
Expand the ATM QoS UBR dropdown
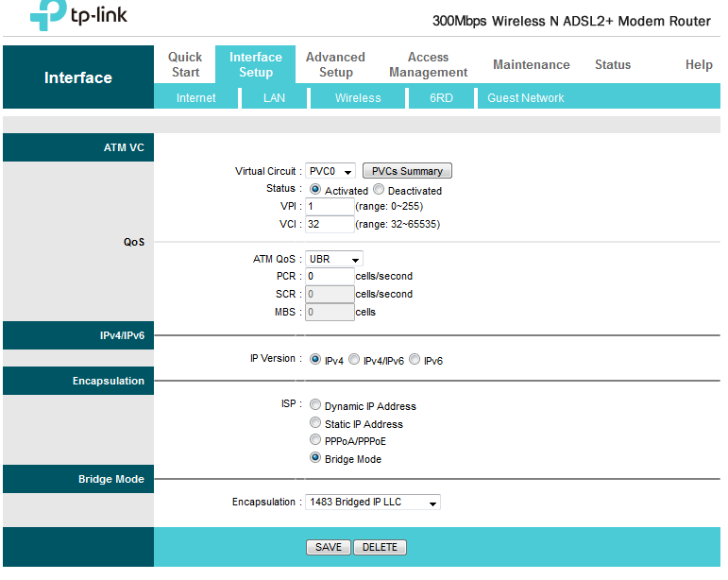point(334,259)
